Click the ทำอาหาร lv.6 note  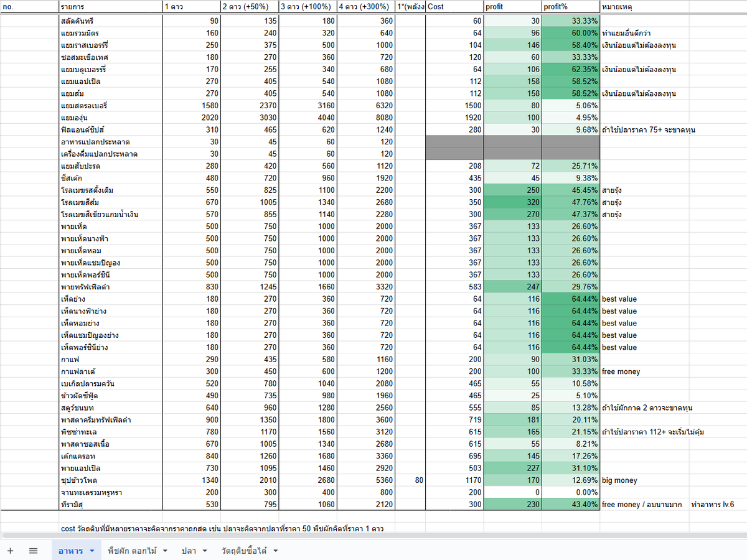pyautogui.click(x=712, y=505)
